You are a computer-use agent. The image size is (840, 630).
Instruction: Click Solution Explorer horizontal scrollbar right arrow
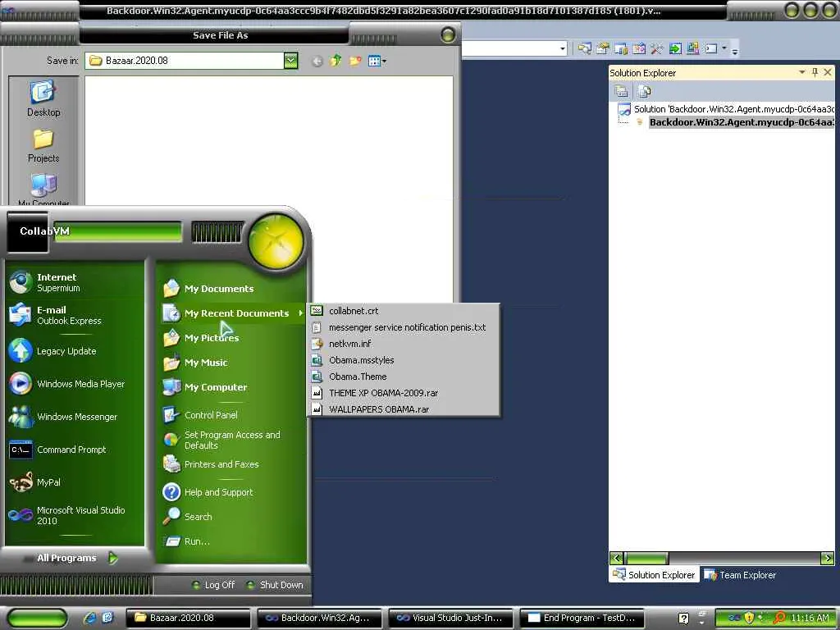[x=827, y=558]
